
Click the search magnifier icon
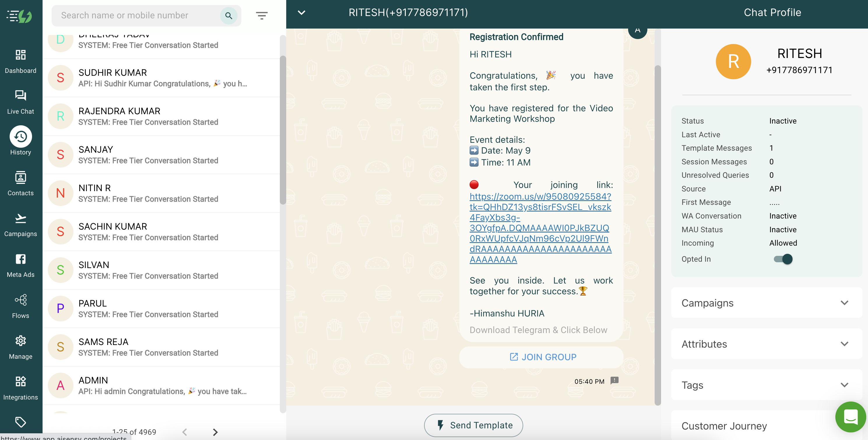pyautogui.click(x=229, y=15)
